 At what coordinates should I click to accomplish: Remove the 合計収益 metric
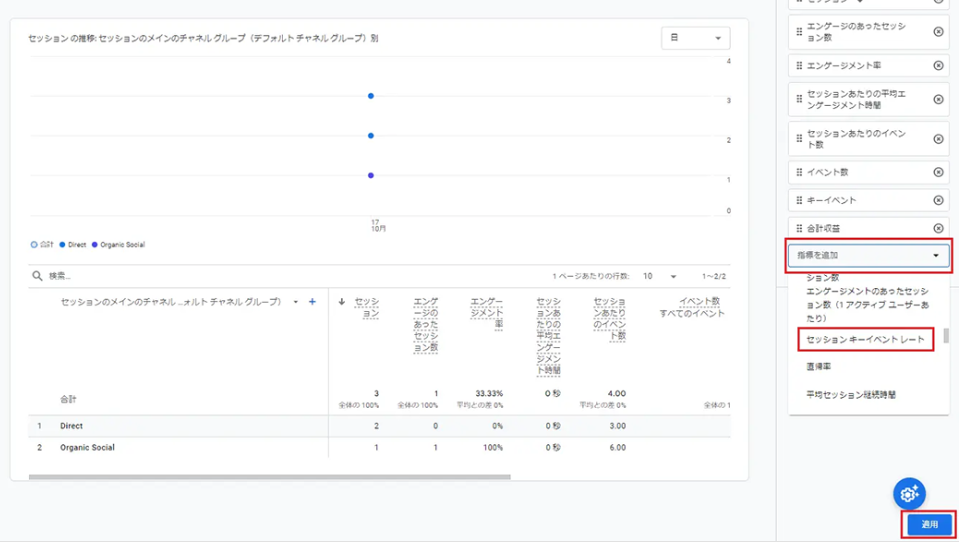coord(938,228)
